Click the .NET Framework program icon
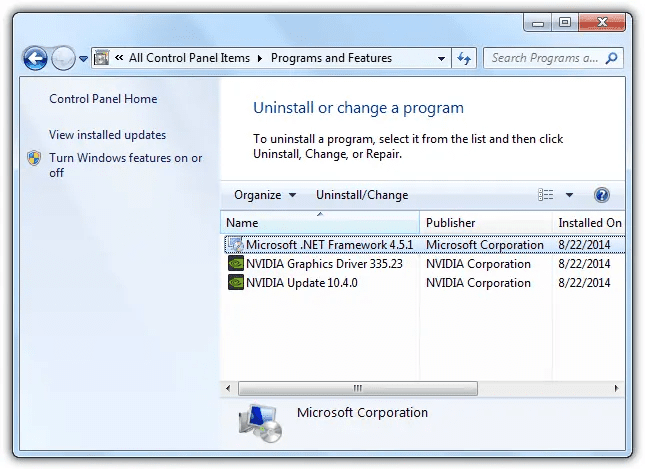645x469 pixels. click(x=236, y=245)
